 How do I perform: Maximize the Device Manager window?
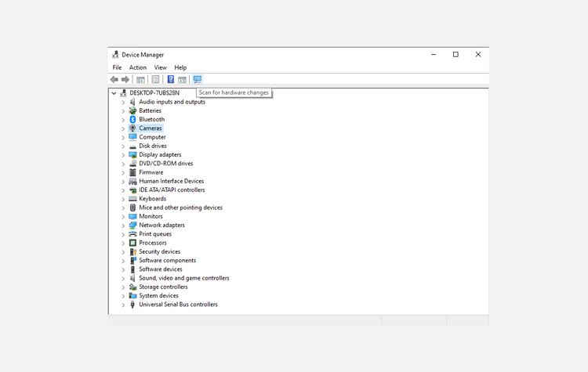456,55
